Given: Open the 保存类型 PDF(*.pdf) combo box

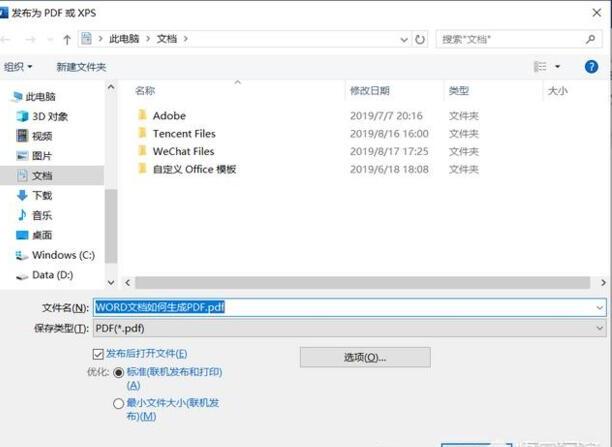Looking at the screenshot, I should (349, 328).
